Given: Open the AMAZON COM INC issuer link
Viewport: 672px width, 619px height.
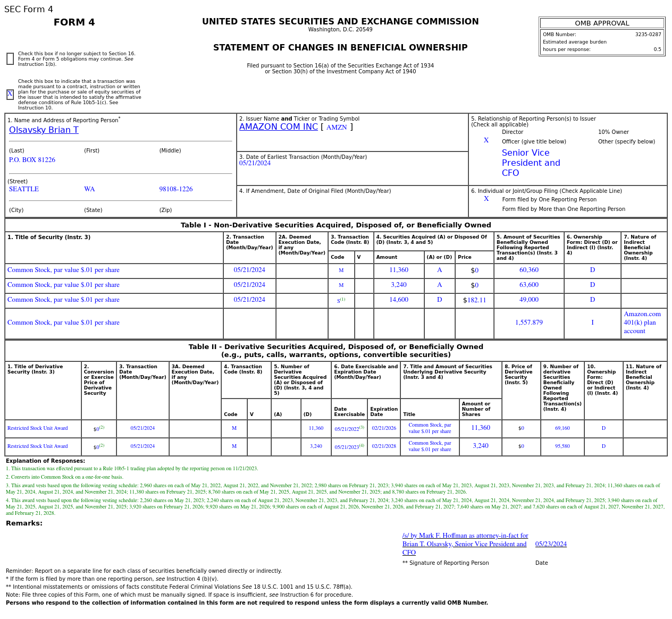Looking at the screenshot, I should pyautogui.click(x=279, y=127).
